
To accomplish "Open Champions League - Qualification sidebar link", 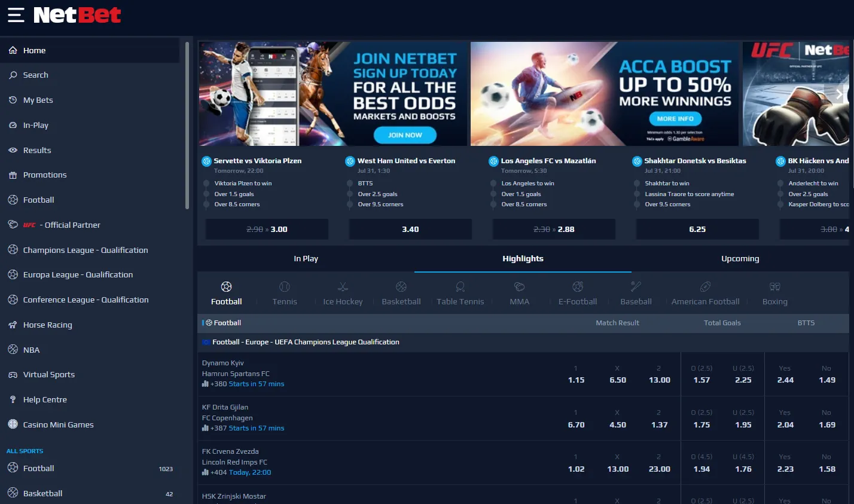I will tap(86, 251).
